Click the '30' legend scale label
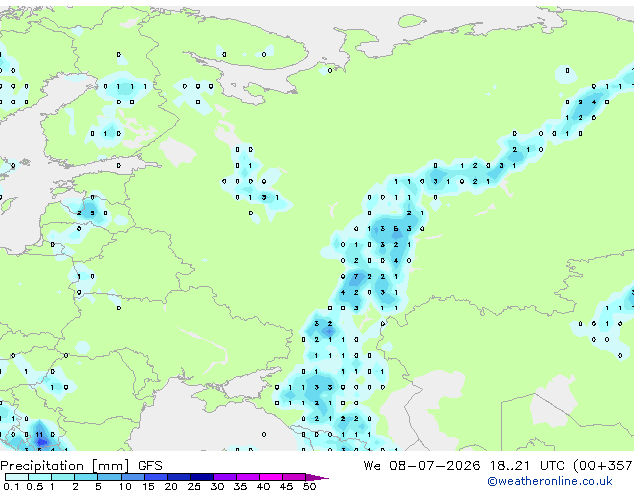Image resolution: width=634 pixels, height=490 pixels. 217,486
